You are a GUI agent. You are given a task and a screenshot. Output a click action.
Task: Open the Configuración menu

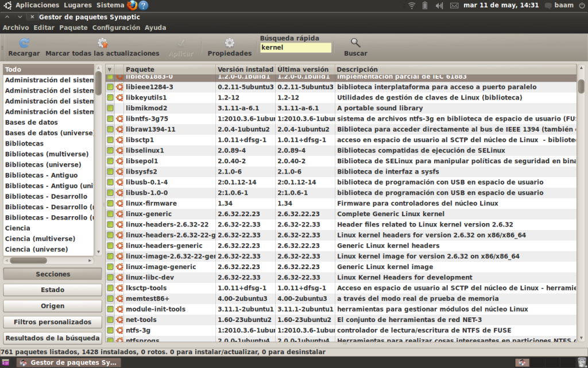(x=116, y=28)
